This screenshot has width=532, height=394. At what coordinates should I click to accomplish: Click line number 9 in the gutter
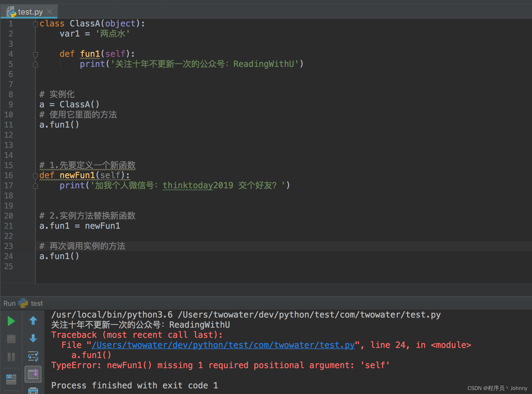coord(11,105)
